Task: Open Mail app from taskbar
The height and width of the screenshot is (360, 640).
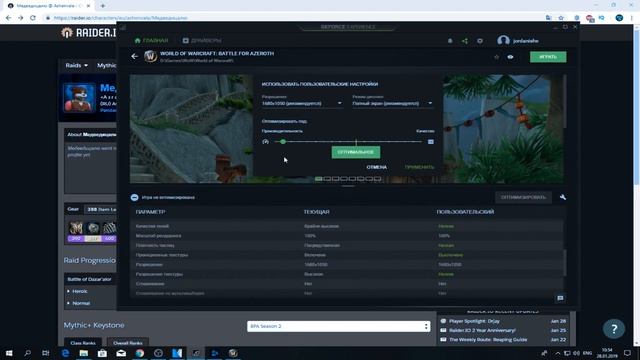Action: coord(121,353)
